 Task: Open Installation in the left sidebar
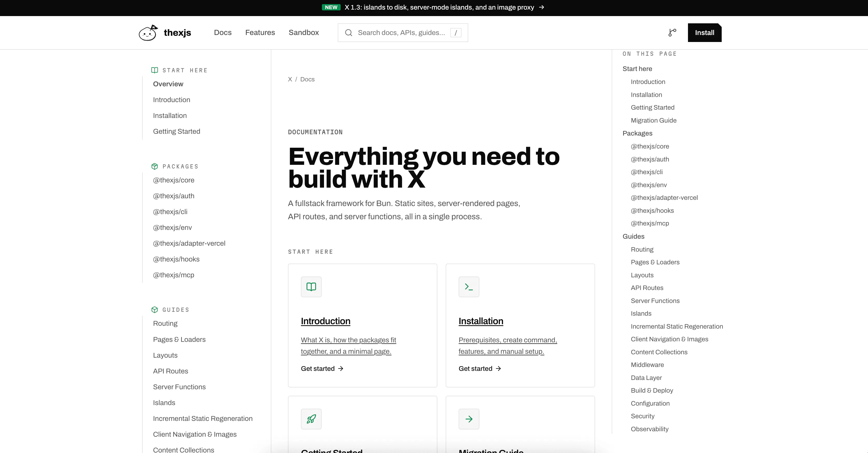tap(170, 116)
